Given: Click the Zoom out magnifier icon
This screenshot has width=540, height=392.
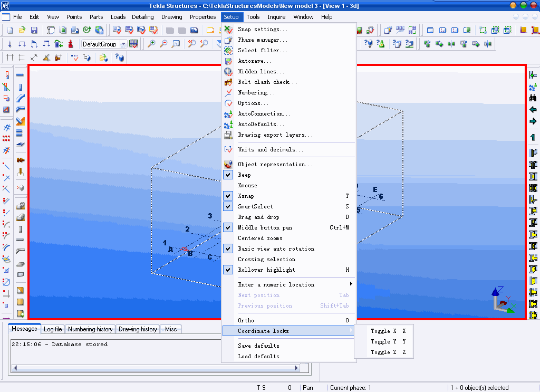Looking at the screenshot, I should pos(163,44).
